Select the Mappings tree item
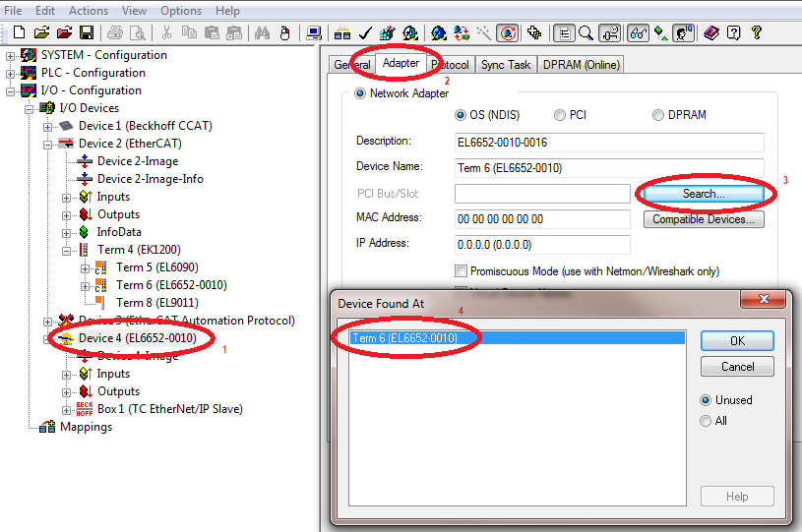Viewport: 802px width, 532px height. [86, 427]
